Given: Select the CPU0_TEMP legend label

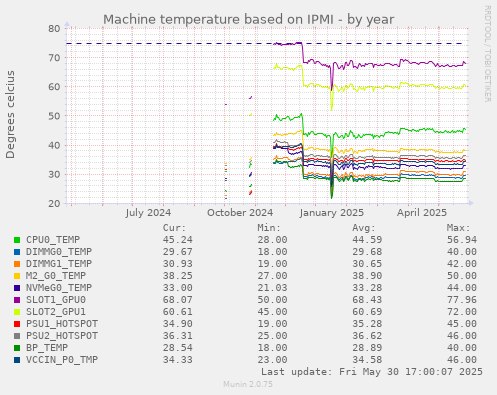Looking at the screenshot, I should click(x=53, y=240).
